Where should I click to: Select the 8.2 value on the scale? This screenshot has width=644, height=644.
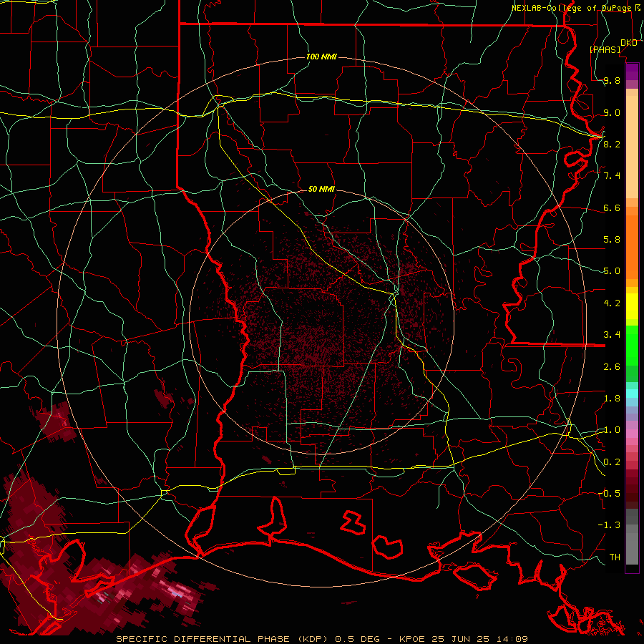pos(612,144)
